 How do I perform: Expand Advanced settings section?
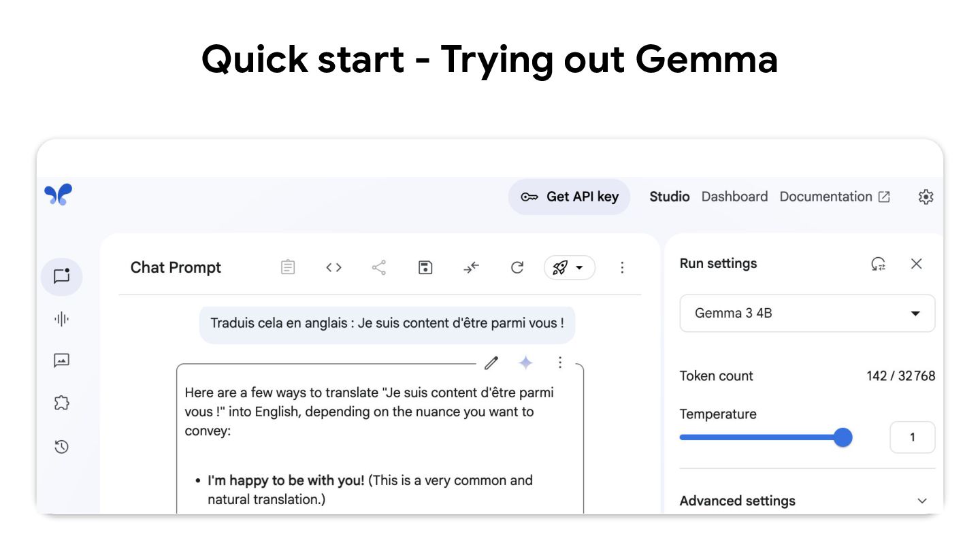807,501
